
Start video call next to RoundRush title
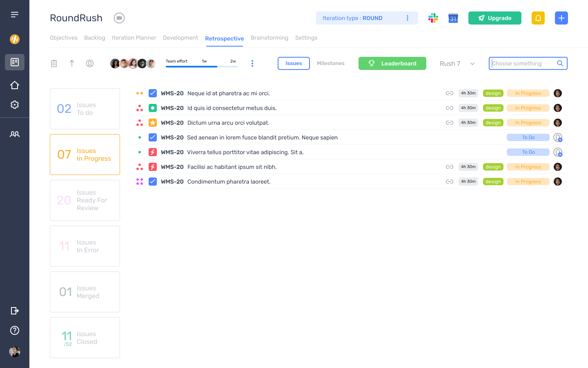tap(119, 18)
